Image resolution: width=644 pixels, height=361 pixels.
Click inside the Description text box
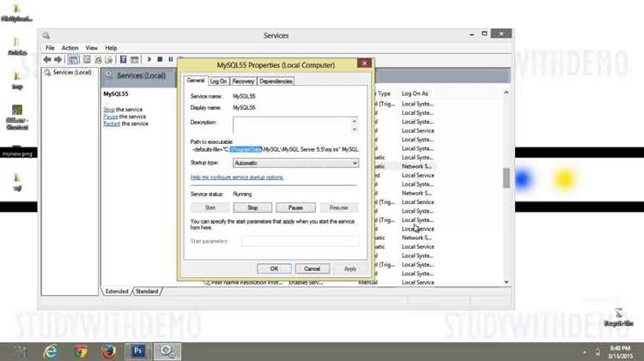[292, 124]
